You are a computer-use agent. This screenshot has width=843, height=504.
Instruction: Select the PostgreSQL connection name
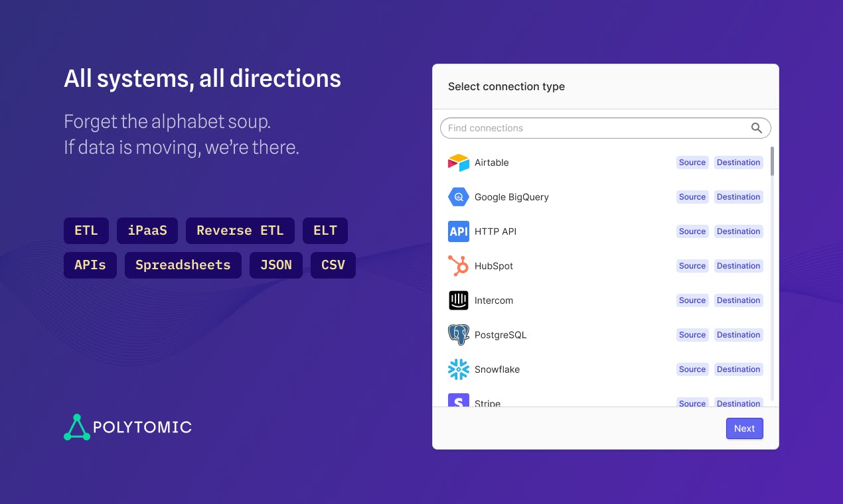pos(500,335)
